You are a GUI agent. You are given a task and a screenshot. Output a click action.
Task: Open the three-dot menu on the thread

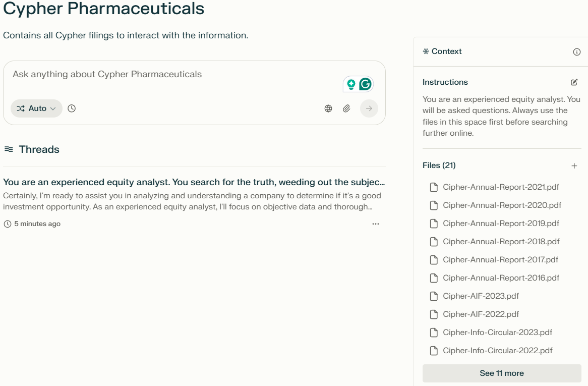(376, 224)
